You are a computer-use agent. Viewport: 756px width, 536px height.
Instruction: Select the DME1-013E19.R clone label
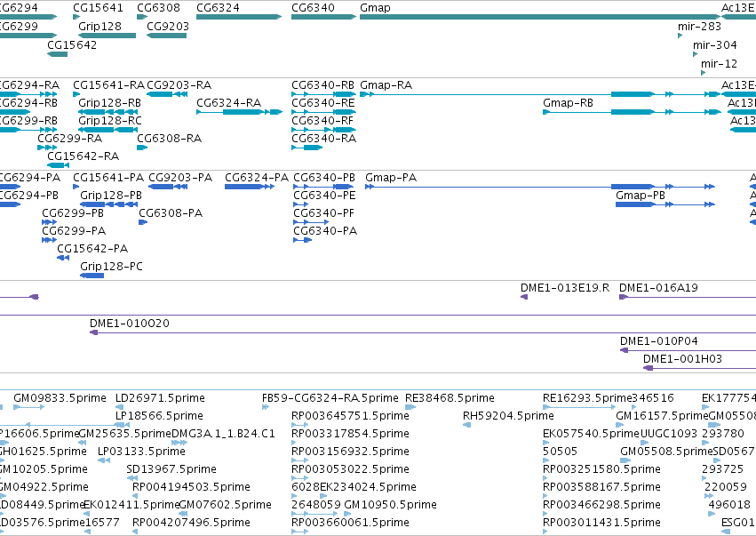click(x=565, y=288)
